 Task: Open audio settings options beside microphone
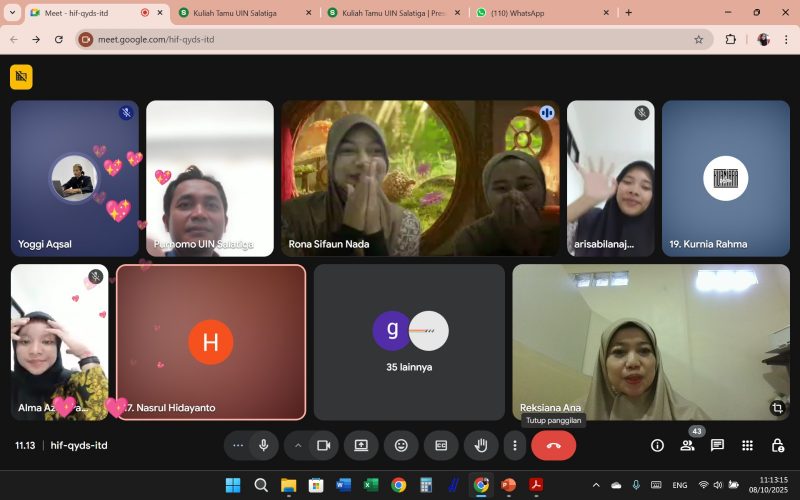238,445
